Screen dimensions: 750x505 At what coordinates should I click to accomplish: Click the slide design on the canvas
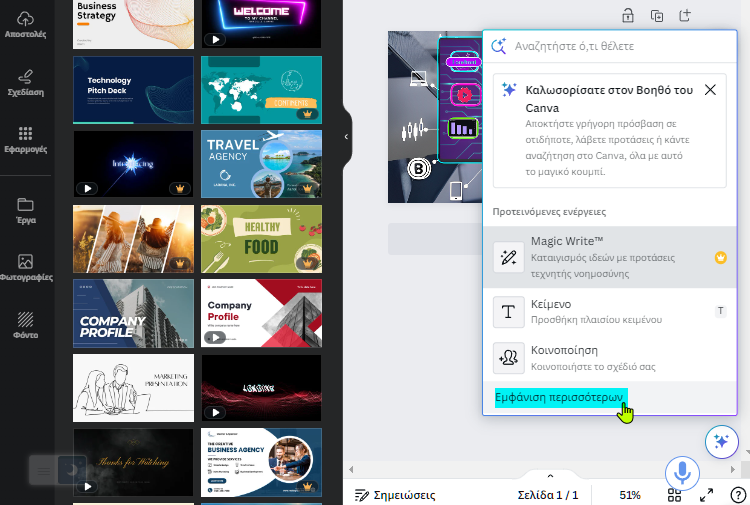pos(435,117)
